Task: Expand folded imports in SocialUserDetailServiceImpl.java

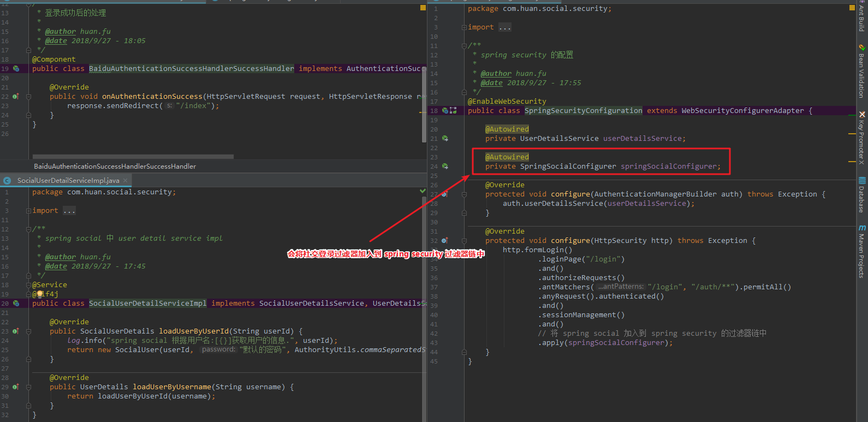Action: click(x=28, y=211)
